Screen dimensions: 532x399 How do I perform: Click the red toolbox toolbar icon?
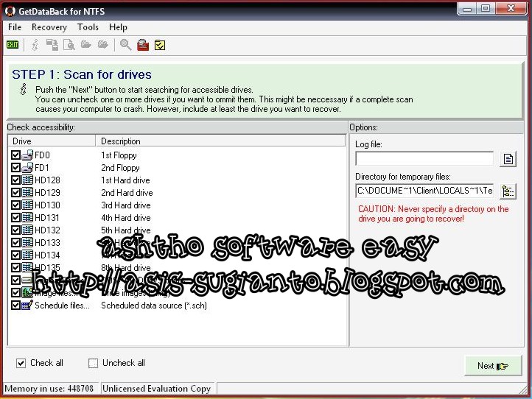pos(143,45)
